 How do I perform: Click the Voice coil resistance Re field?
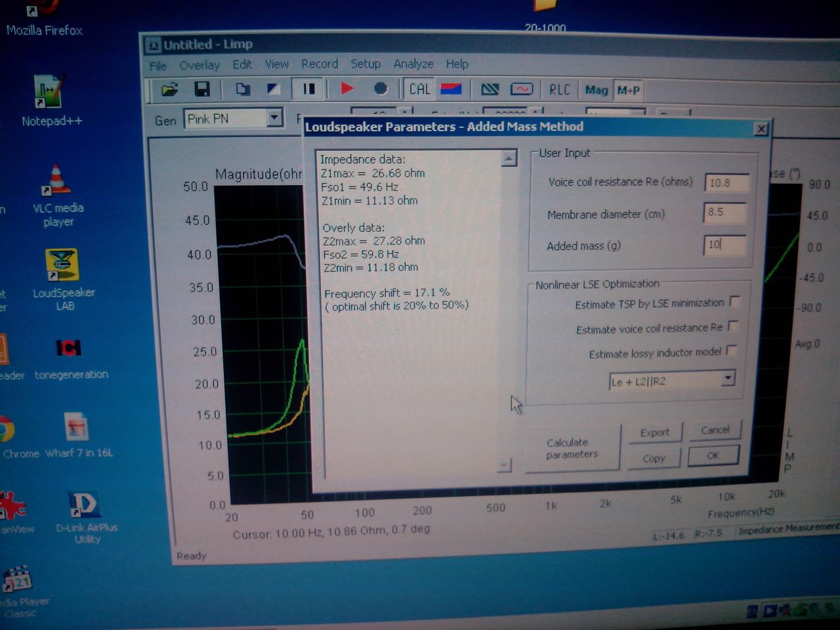726,183
